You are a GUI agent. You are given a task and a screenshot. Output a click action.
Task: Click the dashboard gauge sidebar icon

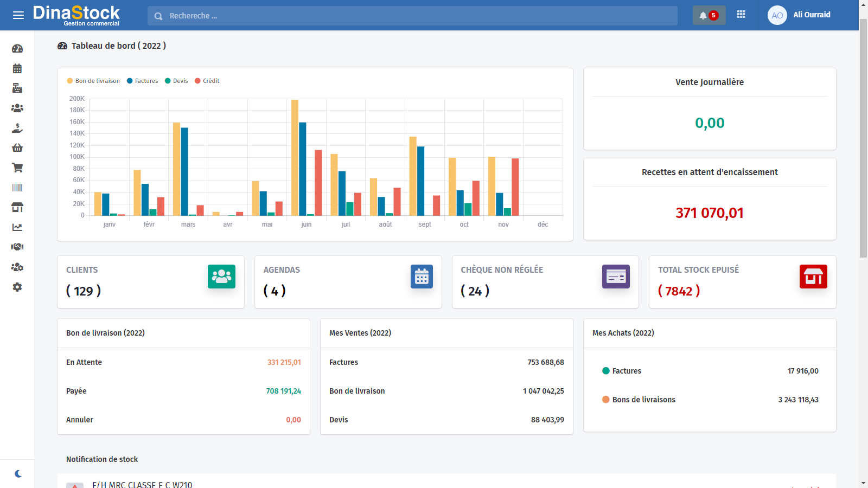pos(17,49)
